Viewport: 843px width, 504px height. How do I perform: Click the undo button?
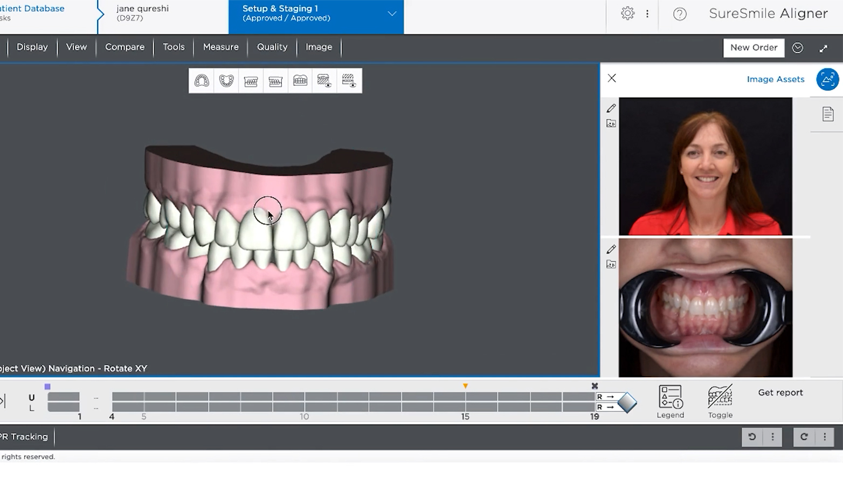pos(752,437)
